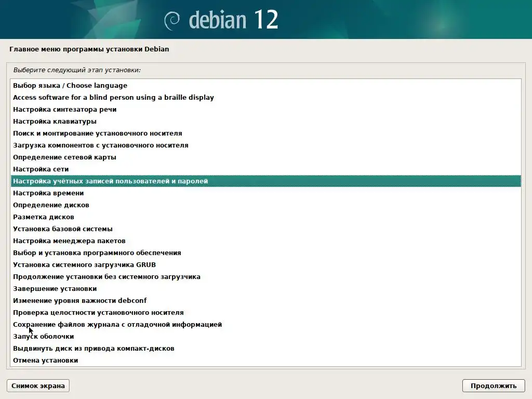
Task: Open 'Разметка дисков' step
Action: click(265, 217)
